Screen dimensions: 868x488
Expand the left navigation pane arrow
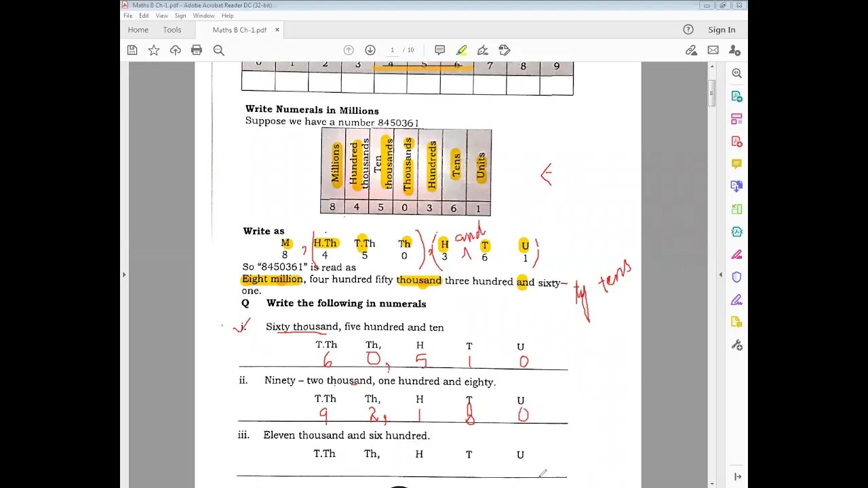pyautogui.click(x=123, y=274)
